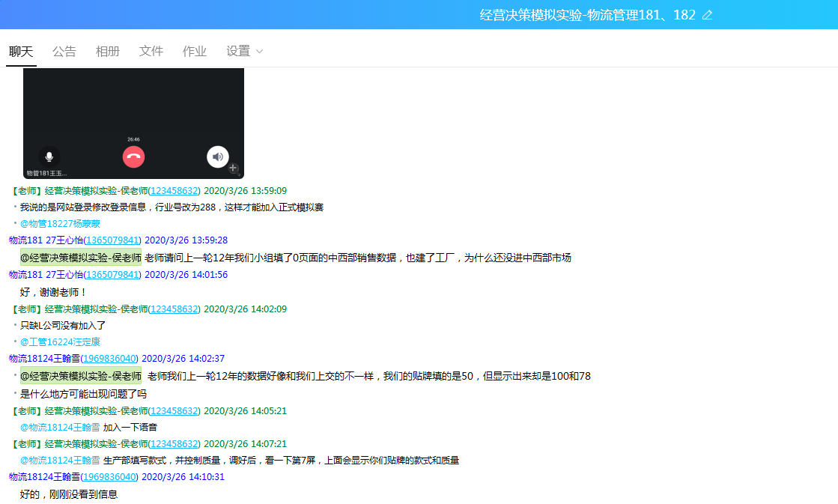Open the 作业 homework tab
The width and height of the screenshot is (838, 504).
(x=194, y=51)
